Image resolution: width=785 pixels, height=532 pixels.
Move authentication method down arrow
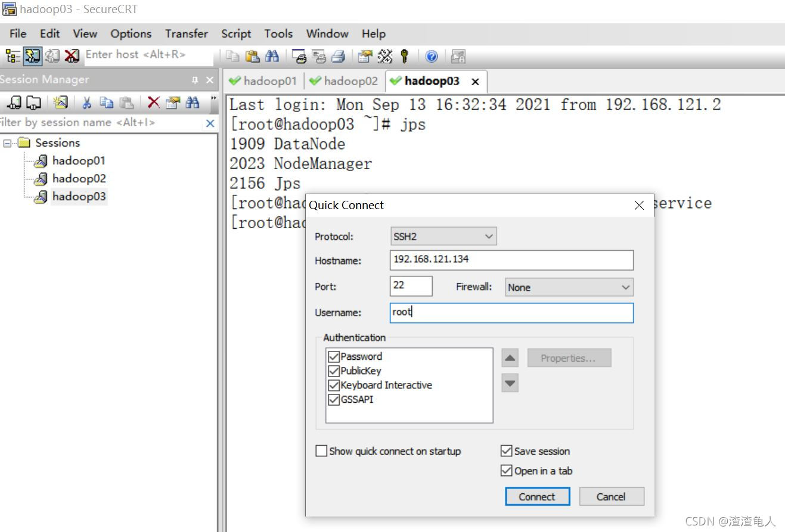pos(510,382)
